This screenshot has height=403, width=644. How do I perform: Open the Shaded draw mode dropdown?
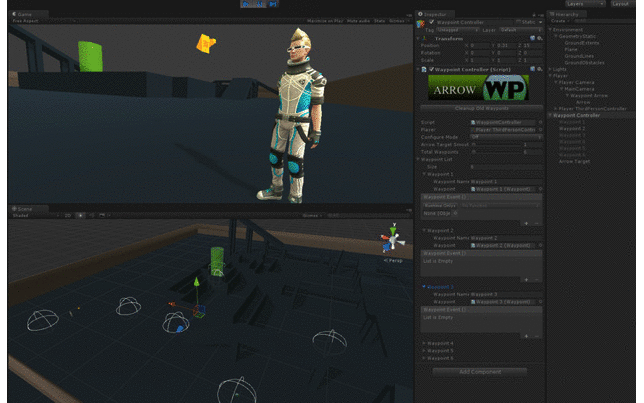36,215
